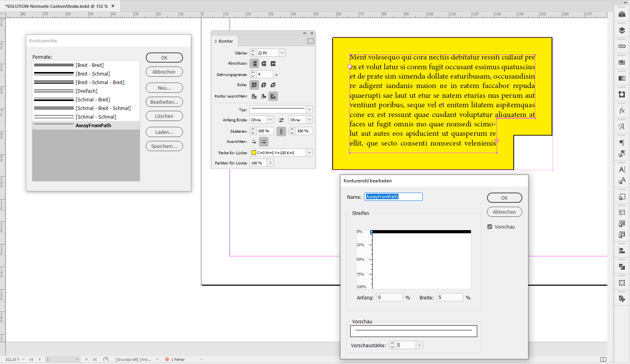
Task: Open the Links panel icon
Action: (622, 46)
